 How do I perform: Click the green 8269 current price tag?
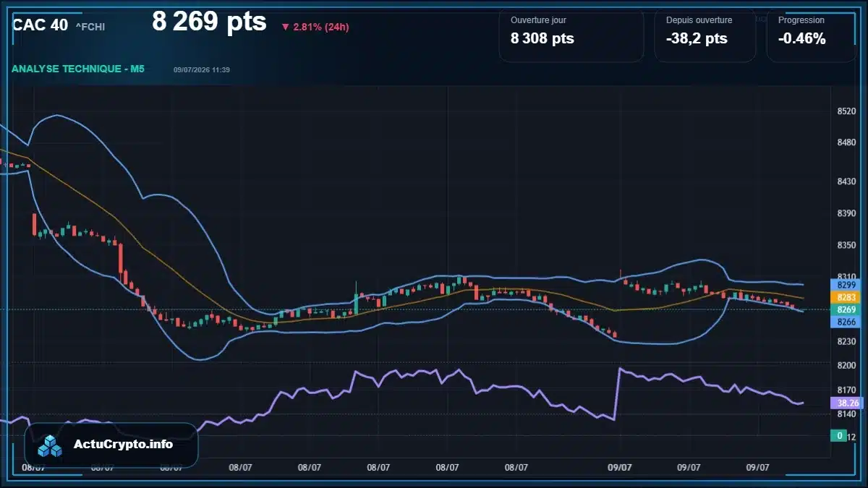pos(846,309)
